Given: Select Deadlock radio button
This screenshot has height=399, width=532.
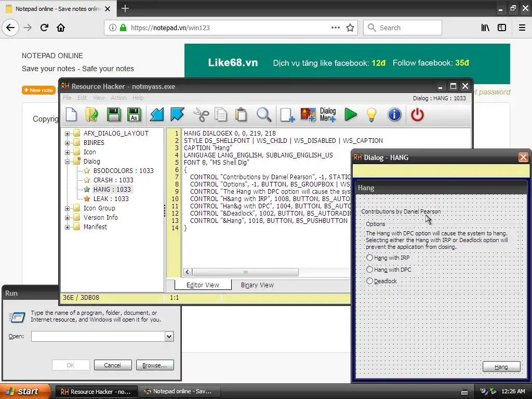Looking at the screenshot, I should tap(369, 281).
